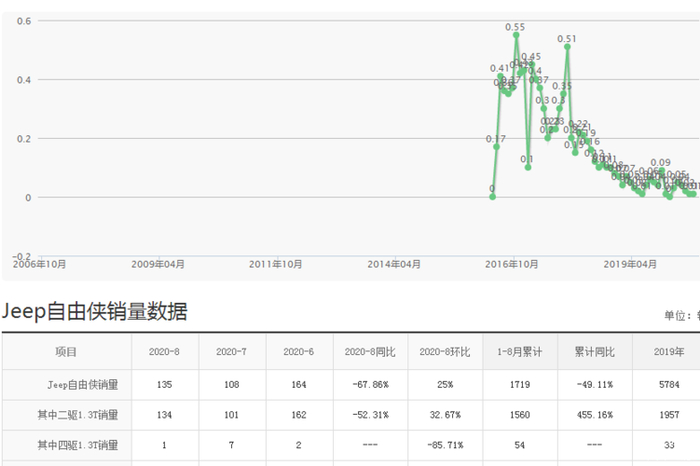Click the 2020-8 column header
The width and height of the screenshot is (700, 466).
click(x=164, y=352)
